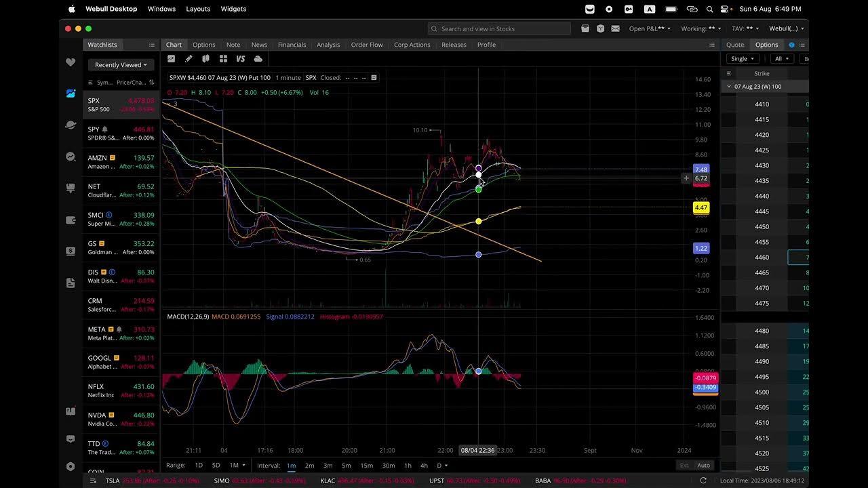Open the 1M range dropdown
This screenshot has width=868, height=488.
(x=237, y=466)
